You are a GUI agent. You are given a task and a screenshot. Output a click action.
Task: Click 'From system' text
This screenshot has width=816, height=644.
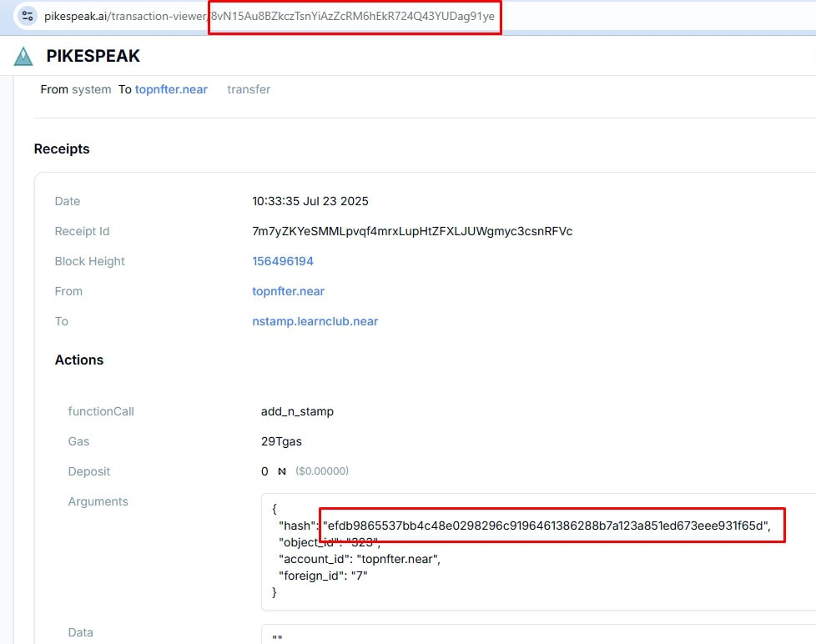pyautogui.click(x=76, y=89)
